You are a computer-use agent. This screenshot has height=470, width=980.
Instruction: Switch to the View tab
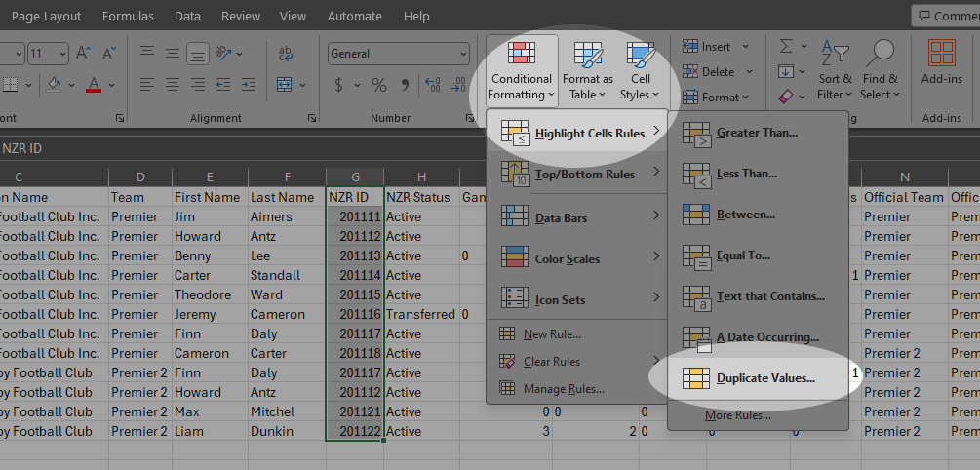tap(293, 17)
